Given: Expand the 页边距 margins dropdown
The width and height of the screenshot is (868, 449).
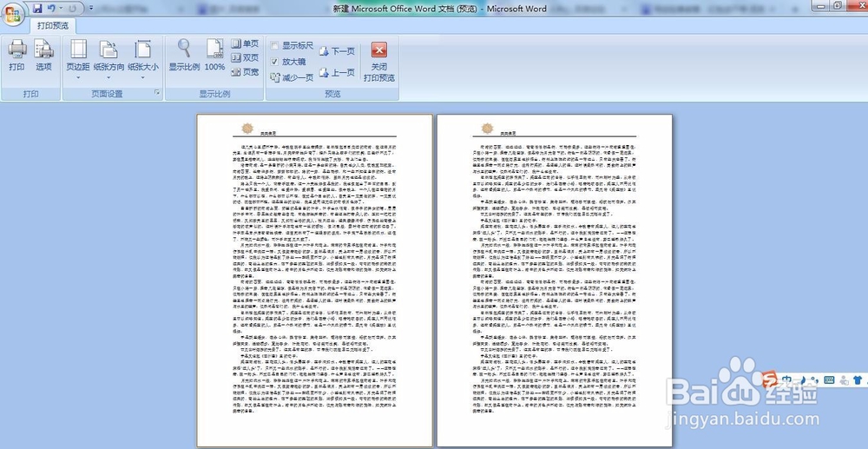Looking at the screenshot, I should tap(78, 59).
